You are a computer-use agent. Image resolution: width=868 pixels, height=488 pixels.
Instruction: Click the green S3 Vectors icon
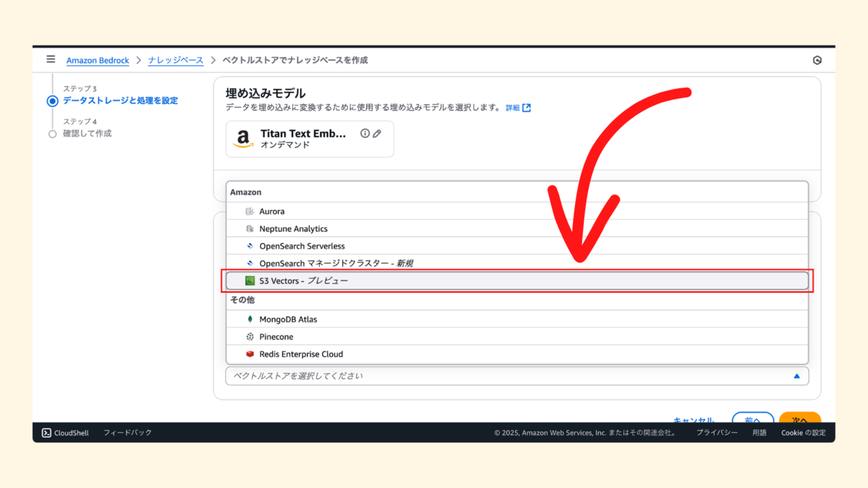click(250, 281)
